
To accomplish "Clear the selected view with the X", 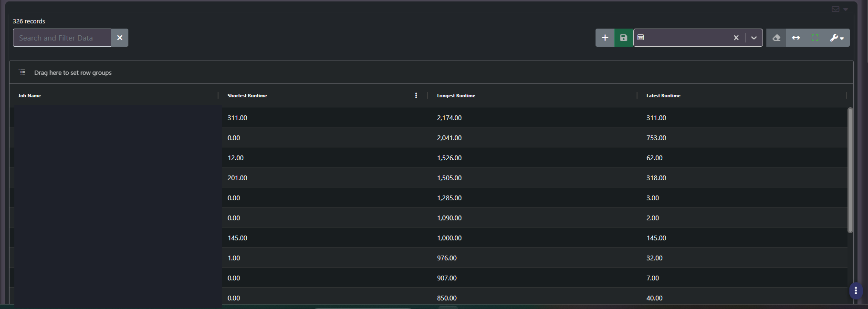I will tap(736, 38).
